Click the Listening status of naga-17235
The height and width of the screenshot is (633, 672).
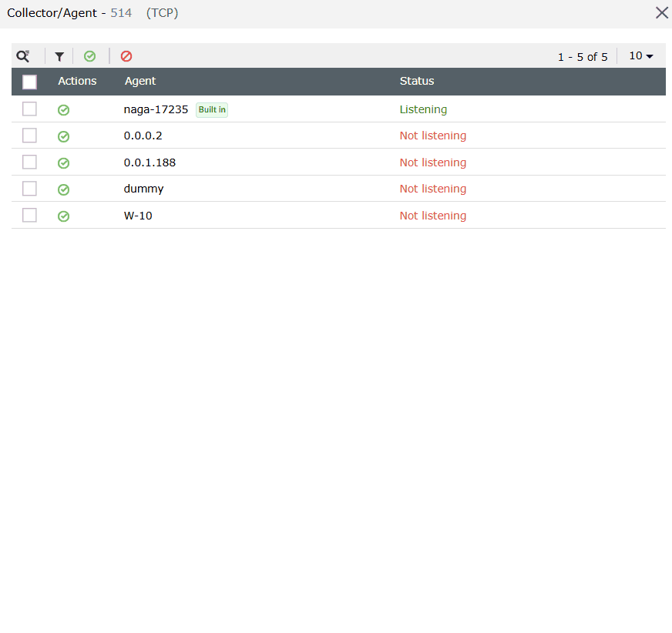pos(423,109)
